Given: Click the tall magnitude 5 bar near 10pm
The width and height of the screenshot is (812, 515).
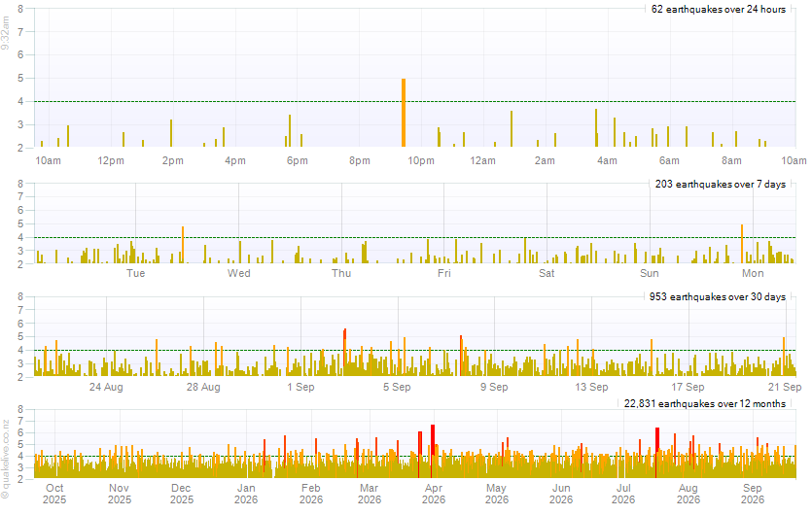Looking at the screenshot, I should (404, 113).
